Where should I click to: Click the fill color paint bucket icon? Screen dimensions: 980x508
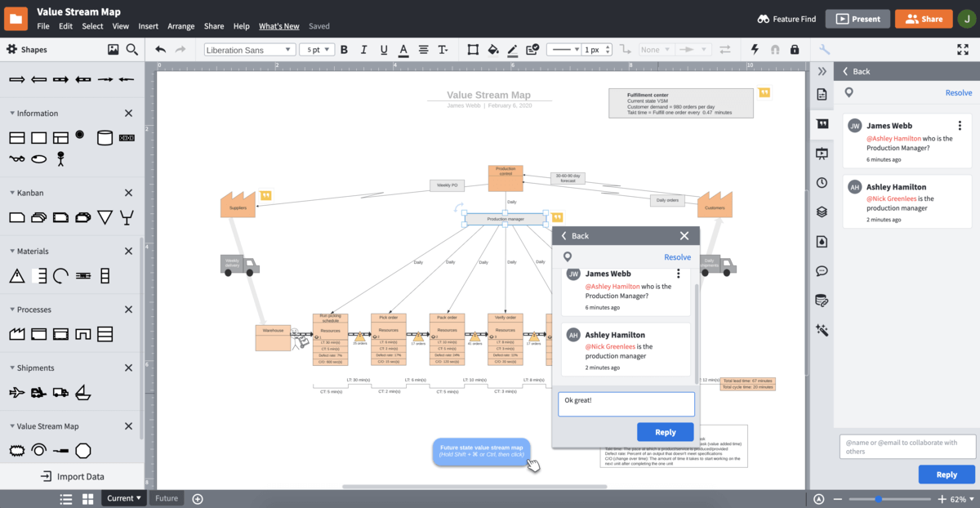493,50
